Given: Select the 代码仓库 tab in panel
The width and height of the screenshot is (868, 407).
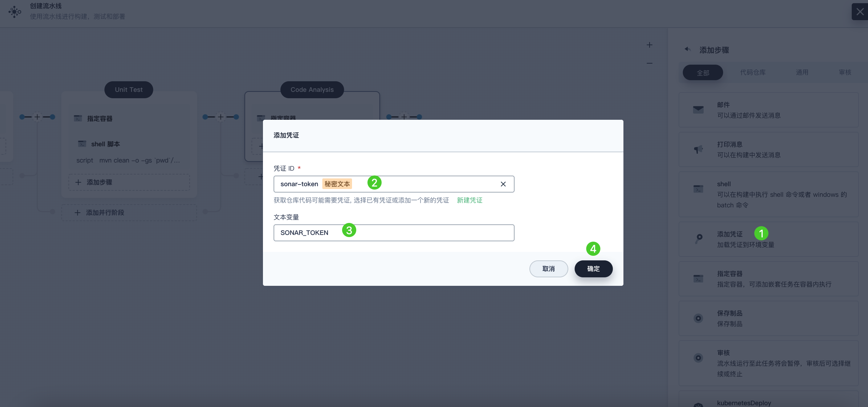Looking at the screenshot, I should (x=754, y=72).
